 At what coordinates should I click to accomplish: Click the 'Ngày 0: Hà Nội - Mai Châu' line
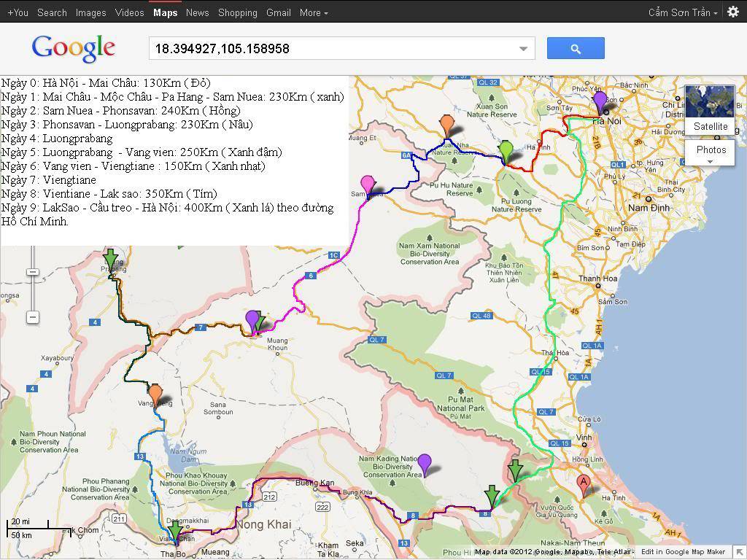[106, 83]
